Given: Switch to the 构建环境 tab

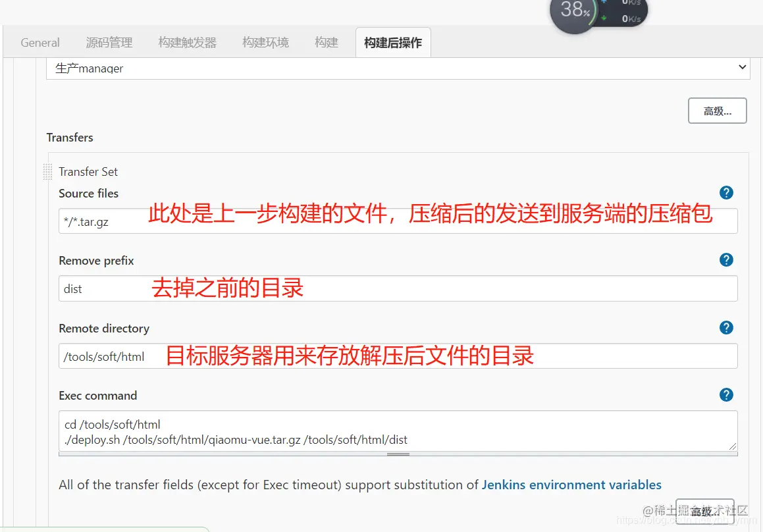Looking at the screenshot, I should [266, 43].
